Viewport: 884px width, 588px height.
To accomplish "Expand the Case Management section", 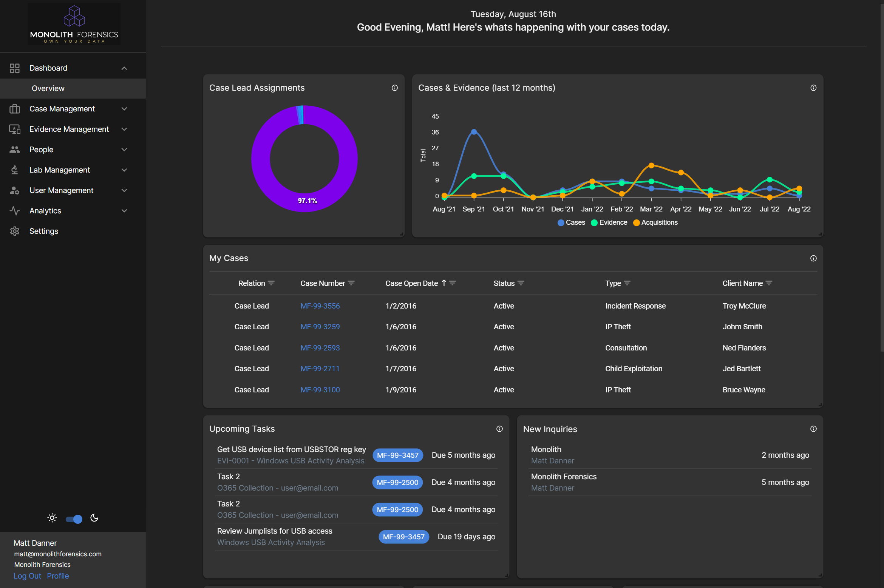I will (x=124, y=109).
